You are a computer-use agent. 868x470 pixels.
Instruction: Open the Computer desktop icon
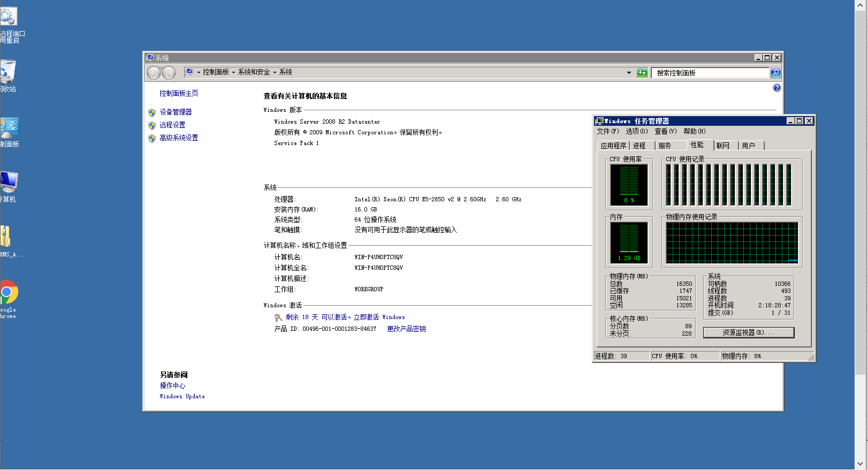click(9, 182)
